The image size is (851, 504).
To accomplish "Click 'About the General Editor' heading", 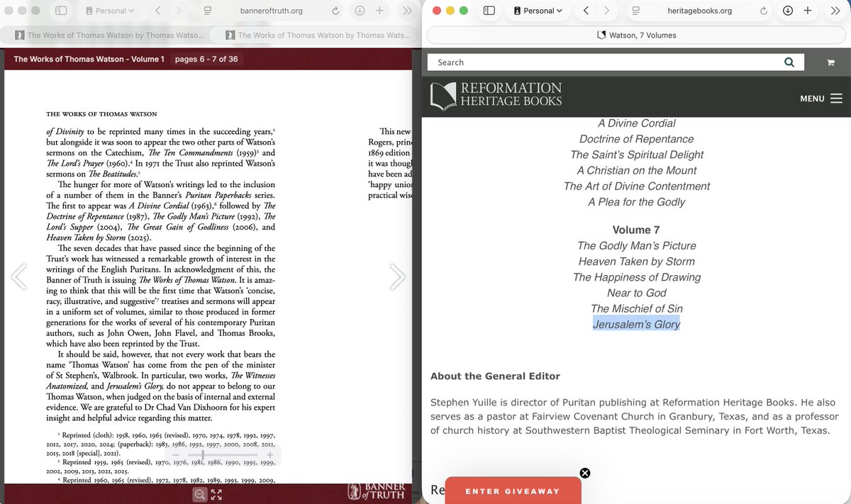I will coord(495,376).
